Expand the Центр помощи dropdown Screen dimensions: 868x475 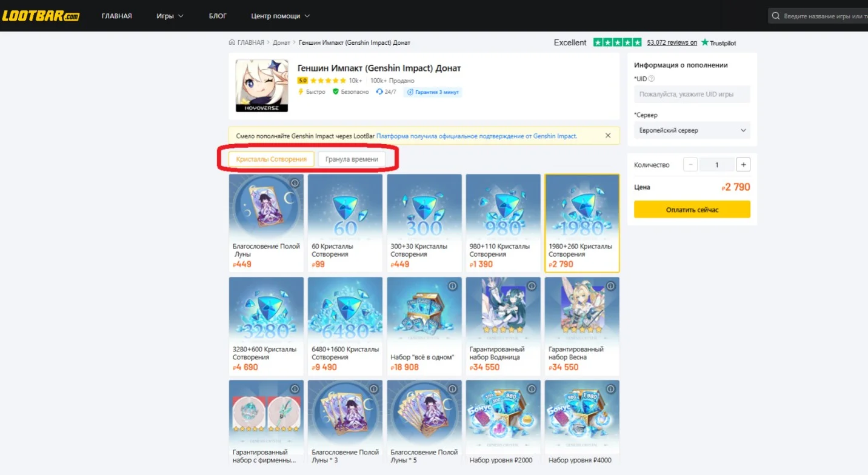[281, 16]
